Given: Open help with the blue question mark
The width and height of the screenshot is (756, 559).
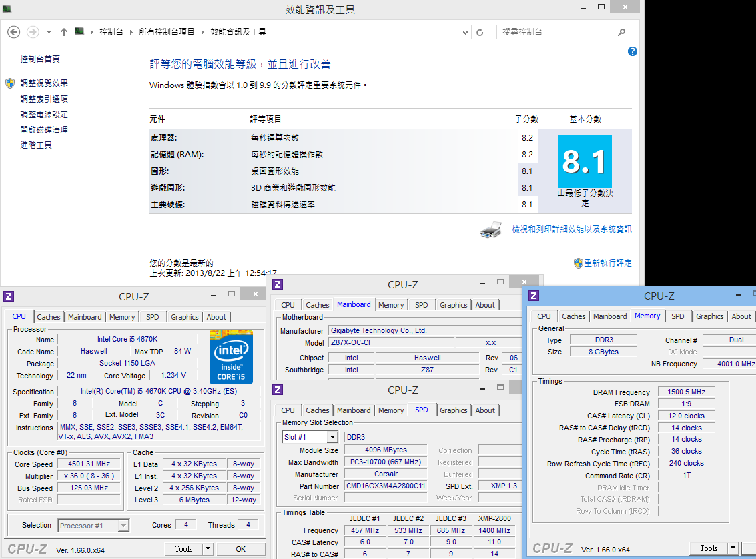Looking at the screenshot, I should tap(632, 51).
